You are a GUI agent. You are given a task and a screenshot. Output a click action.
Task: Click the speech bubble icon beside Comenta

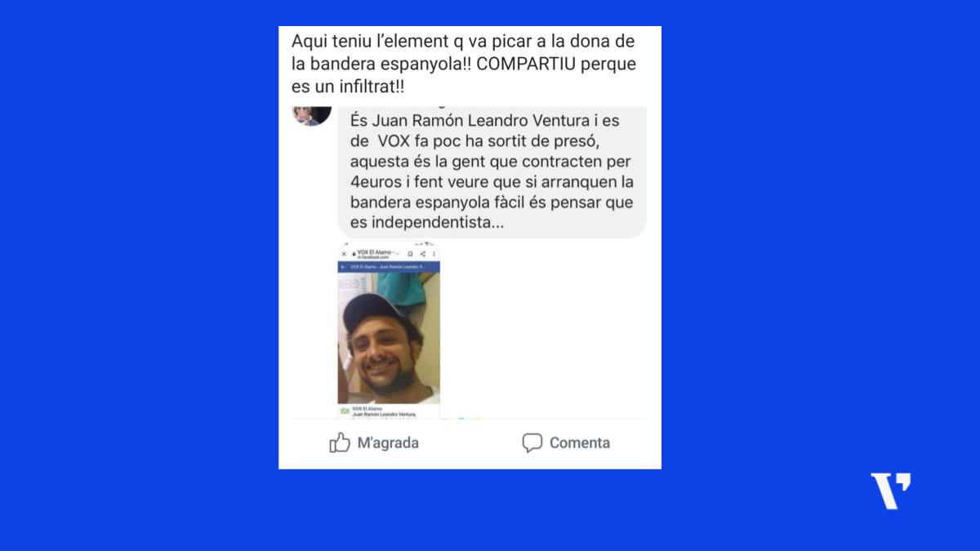coord(532,443)
